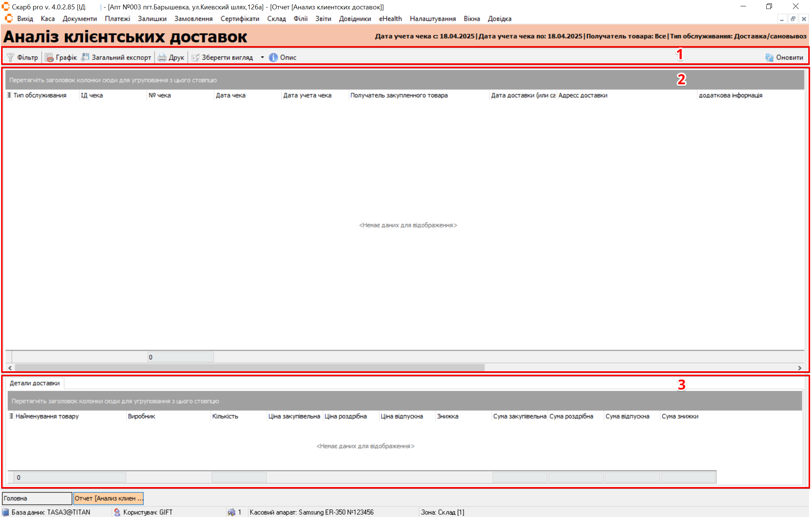Screen dimensions: 812x517
Task: Open the Довідники menu
Action: coord(355,19)
